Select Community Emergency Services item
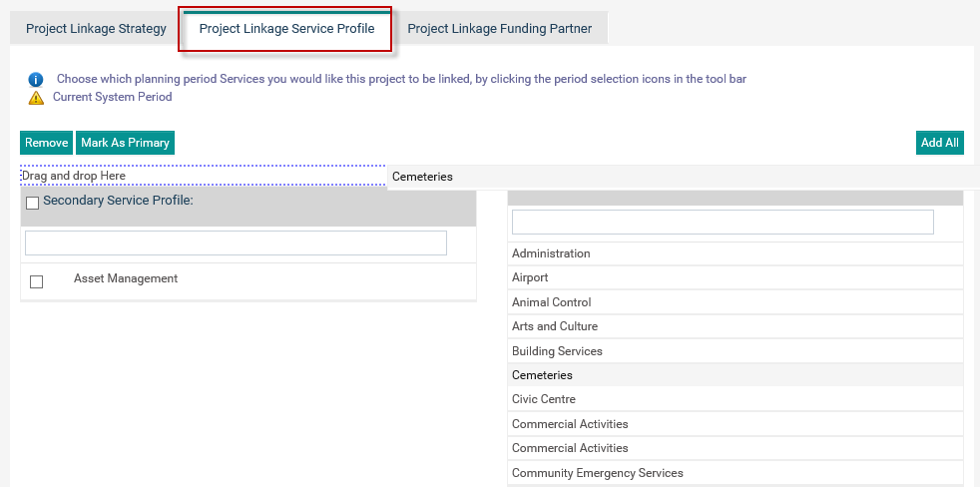This screenshot has height=487, width=980. tap(735, 473)
